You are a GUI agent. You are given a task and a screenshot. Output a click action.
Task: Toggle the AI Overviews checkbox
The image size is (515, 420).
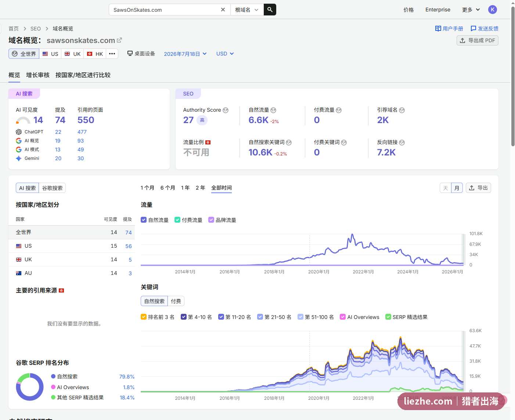tap(343, 317)
